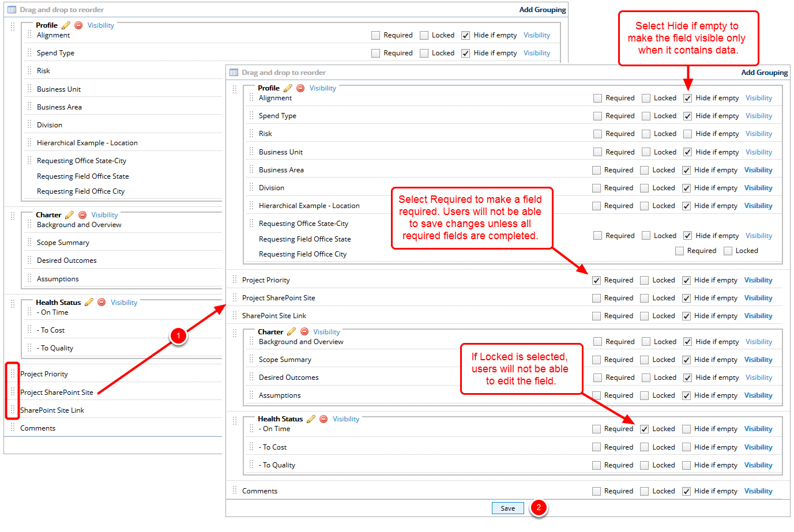This screenshot has width=794, height=532.
Task: Click the red remove icon beside Health Status in left panel
Action: tap(101, 302)
